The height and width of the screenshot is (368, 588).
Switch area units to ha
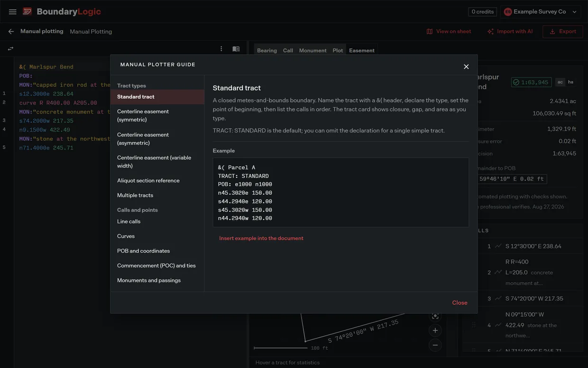point(570,82)
